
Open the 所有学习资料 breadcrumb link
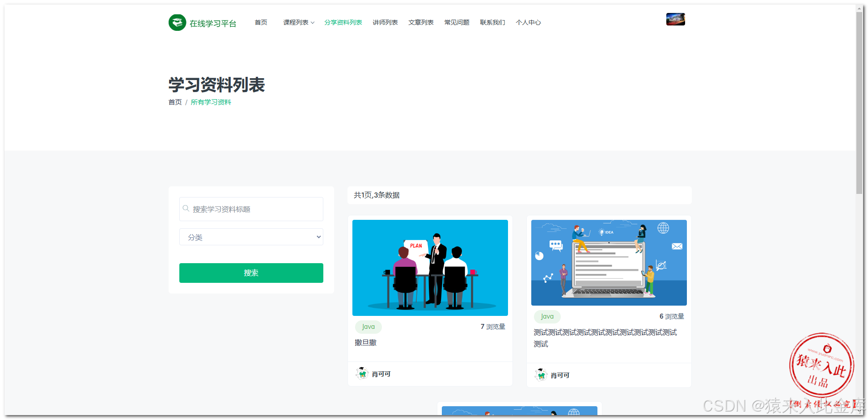tap(210, 102)
